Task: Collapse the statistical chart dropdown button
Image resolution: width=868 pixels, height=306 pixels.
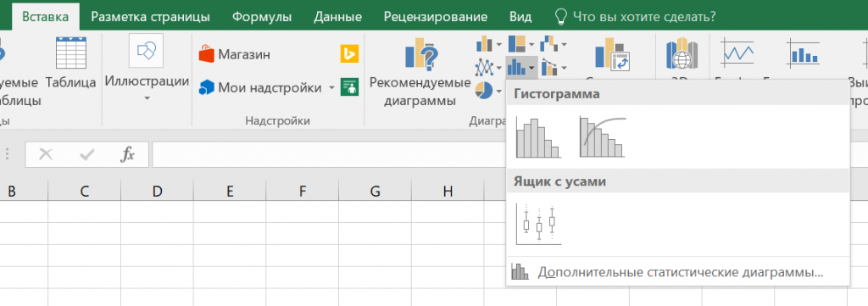Action: coord(521,68)
